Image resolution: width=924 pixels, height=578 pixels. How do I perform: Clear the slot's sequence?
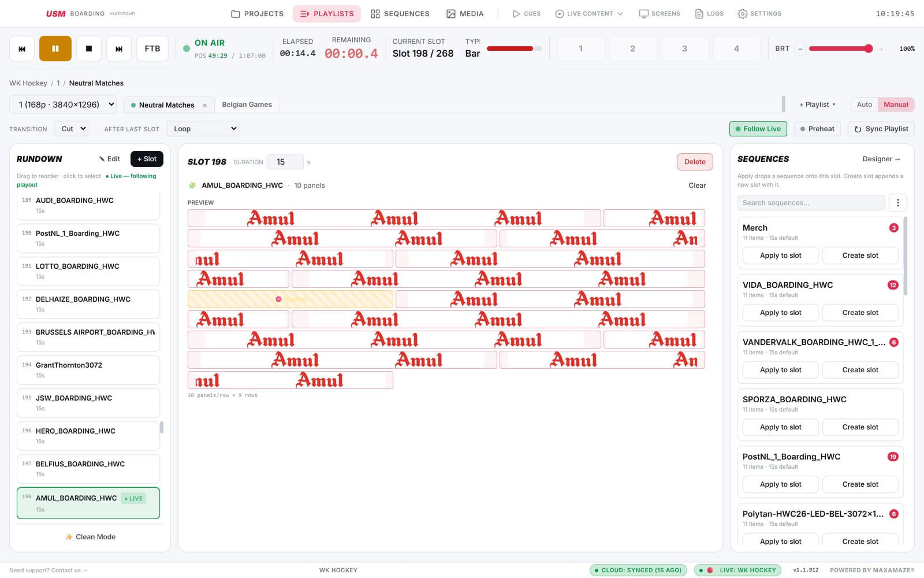pos(697,186)
